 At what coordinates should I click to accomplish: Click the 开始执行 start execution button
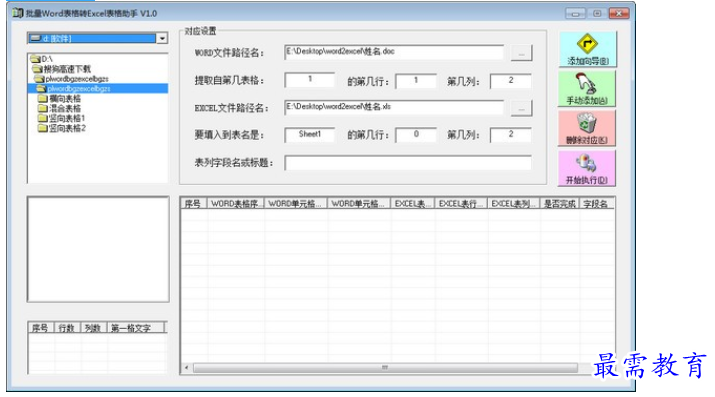pos(586,168)
